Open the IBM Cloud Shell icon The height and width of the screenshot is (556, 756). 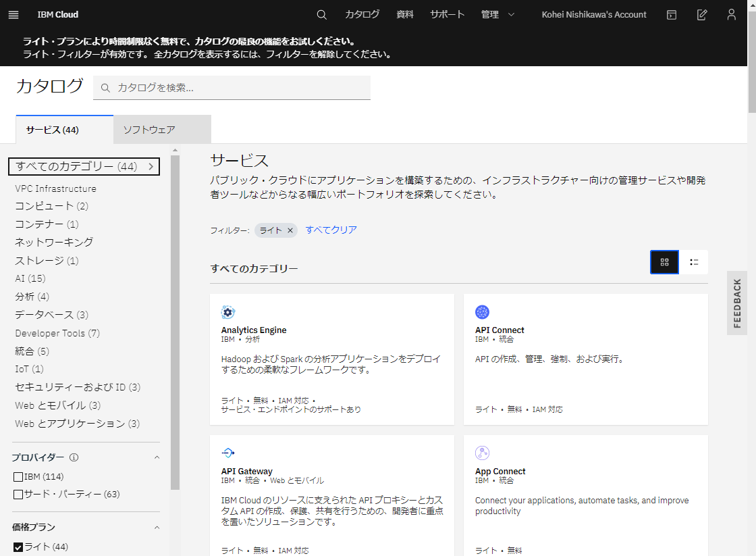tap(672, 15)
